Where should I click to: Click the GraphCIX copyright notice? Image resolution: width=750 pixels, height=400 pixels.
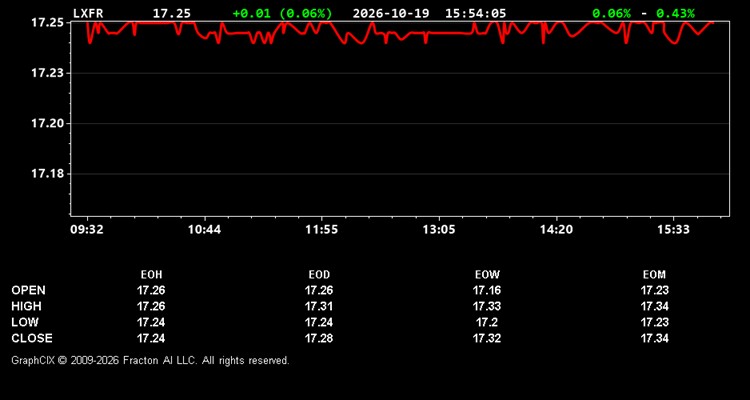click(150, 360)
